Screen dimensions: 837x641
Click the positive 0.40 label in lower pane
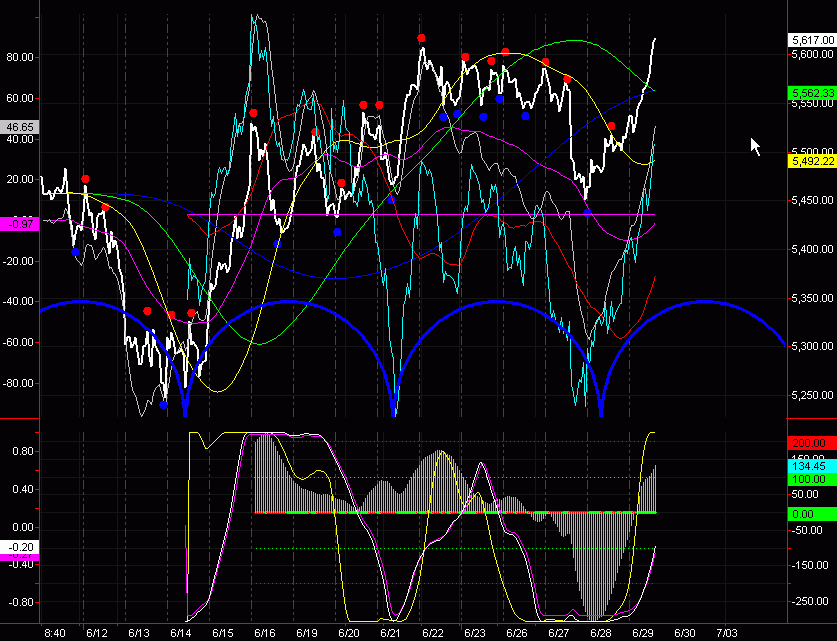(x=22, y=489)
